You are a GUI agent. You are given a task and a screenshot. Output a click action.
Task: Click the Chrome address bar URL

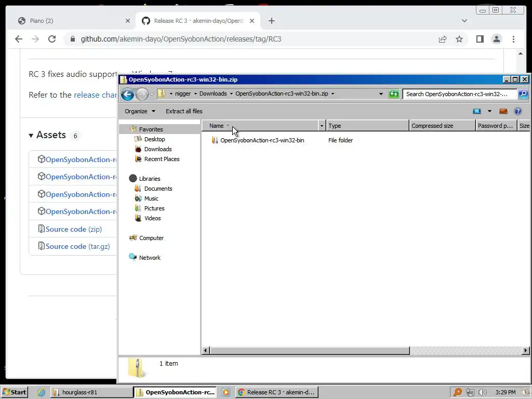tap(181, 39)
